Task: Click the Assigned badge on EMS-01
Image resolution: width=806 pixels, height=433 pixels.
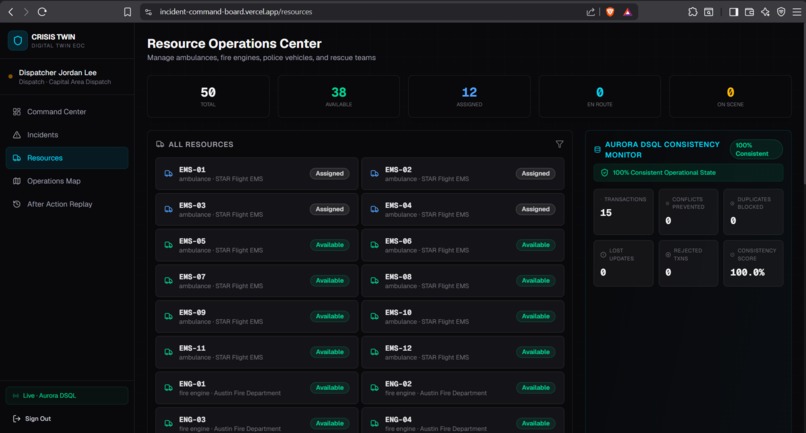Action: tap(329, 174)
